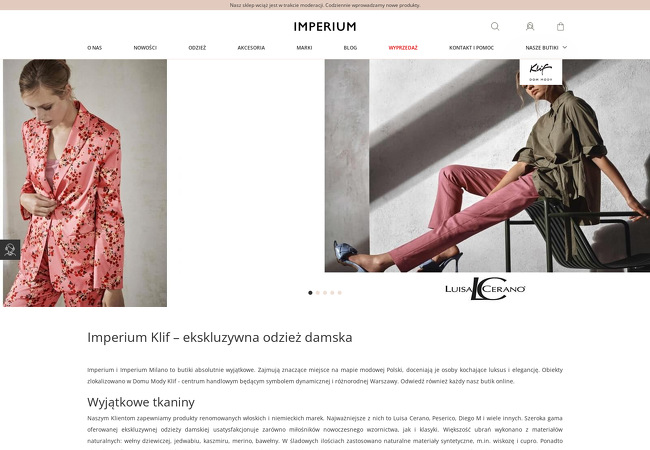The image size is (650, 450).
Task: Open the shopping bag cart icon
Action: coord(560,27)
